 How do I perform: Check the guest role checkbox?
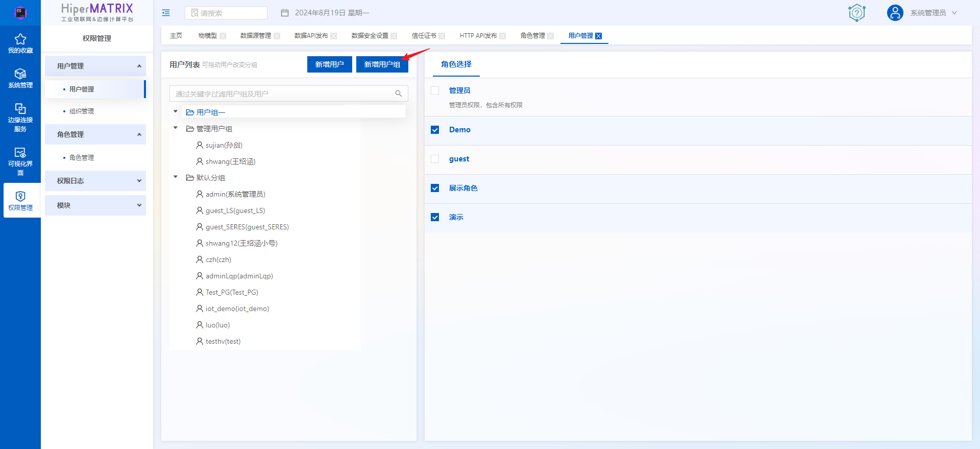point(435,159)
